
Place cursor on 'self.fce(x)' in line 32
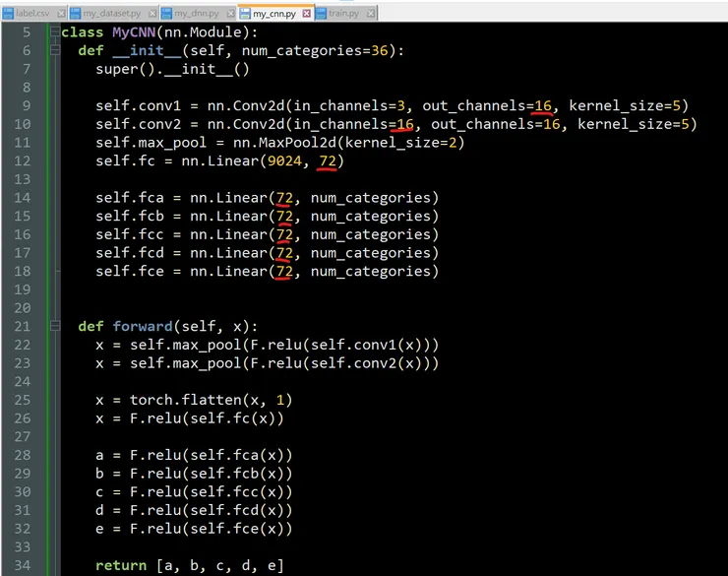(237, 529)
